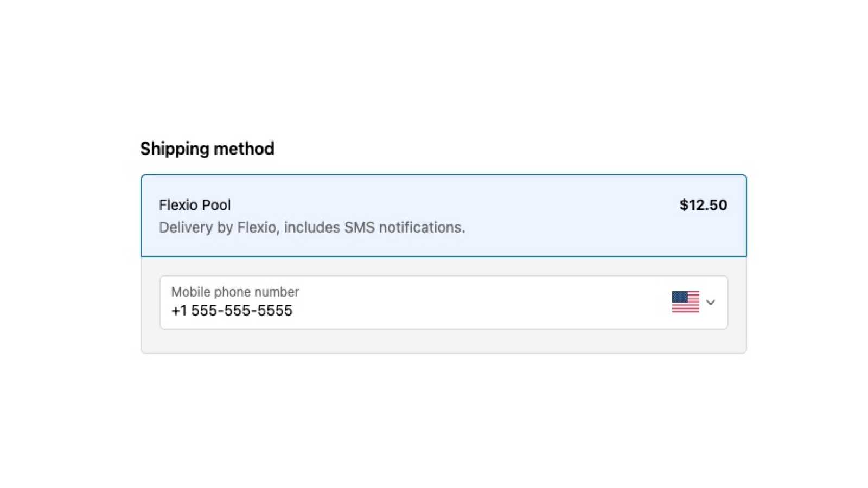
Task: Expand the country code chevron dropdown
Action: [711, 303]
